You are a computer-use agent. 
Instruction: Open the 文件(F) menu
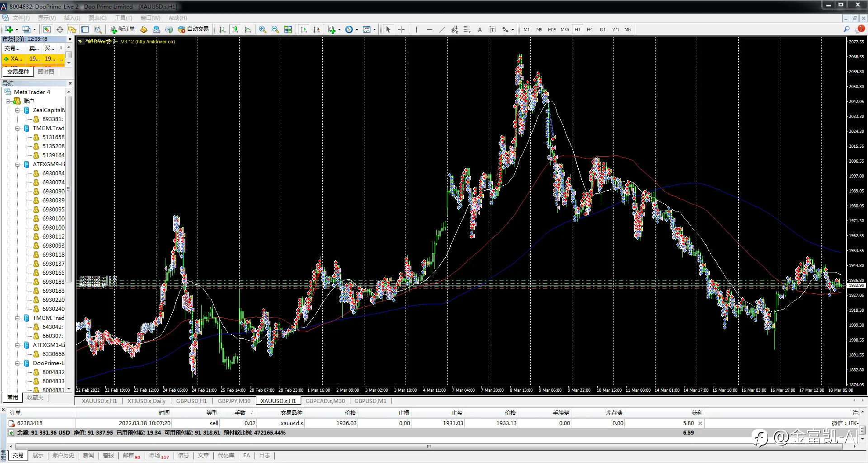[x=21, y=18]
